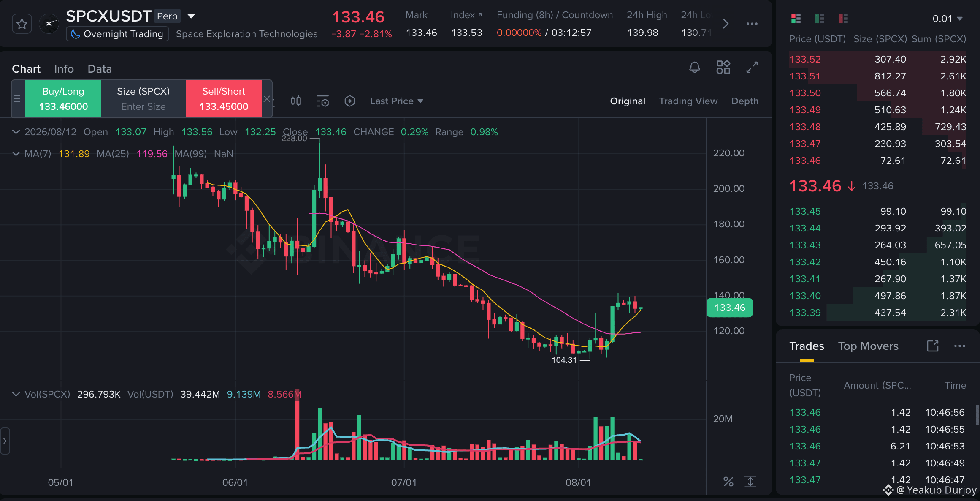
Task: Open the 0.01 price precision dropdown
Action: click(x=948, y=19)
